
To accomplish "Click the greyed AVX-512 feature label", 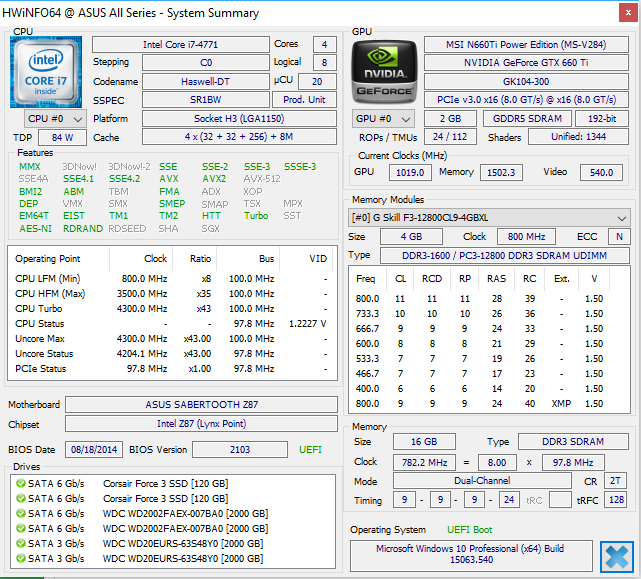I will point(262,179).
